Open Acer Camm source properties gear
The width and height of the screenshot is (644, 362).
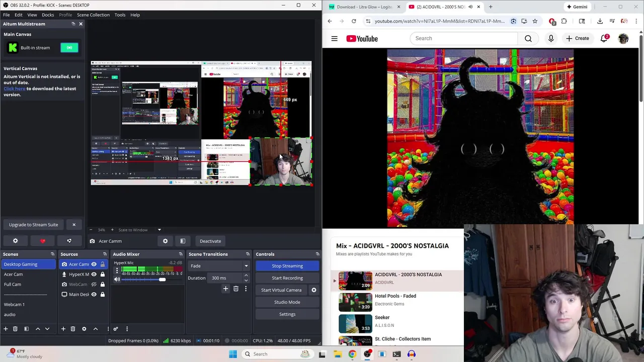(x=165, y=241)
